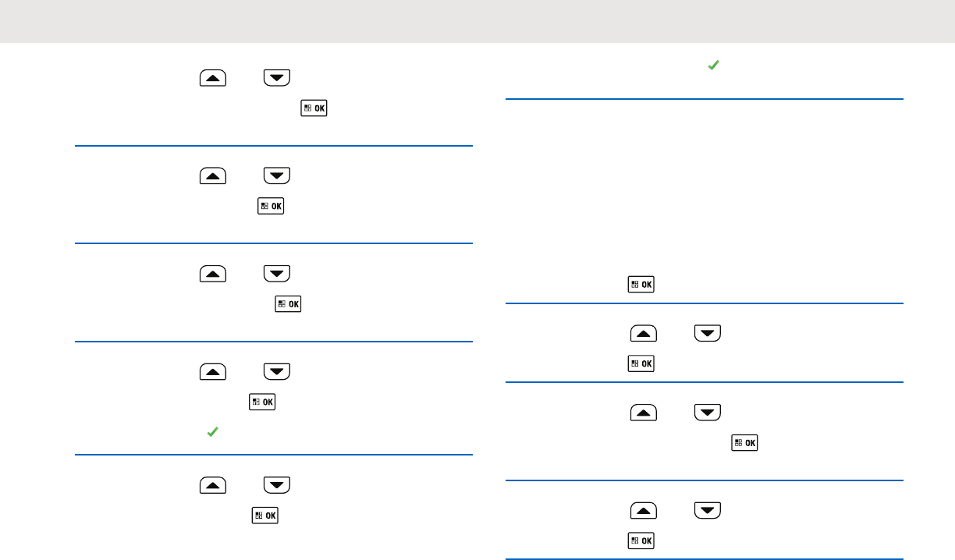Click green checkmark atop the right column

coord(712,68)
